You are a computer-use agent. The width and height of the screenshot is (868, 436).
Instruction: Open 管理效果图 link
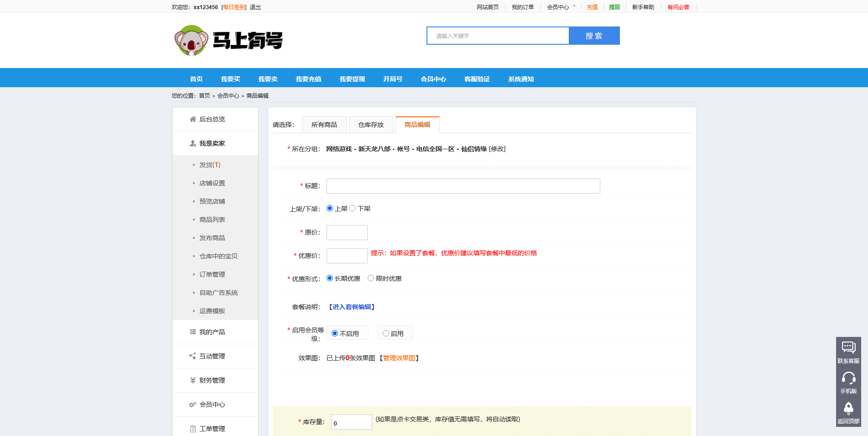[399, 358]
